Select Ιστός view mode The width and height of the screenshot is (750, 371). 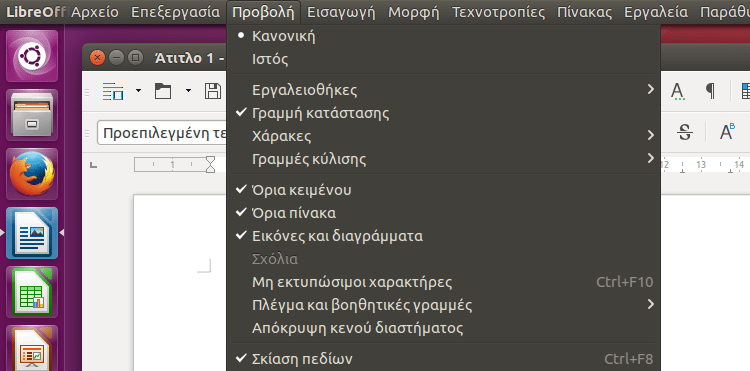click(443, 59)
